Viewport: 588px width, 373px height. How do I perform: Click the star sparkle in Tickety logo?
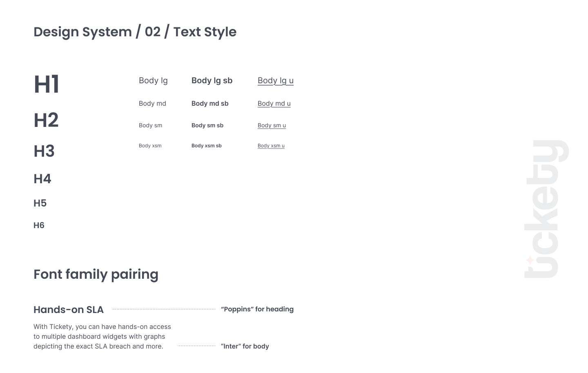(x=530, y=260)
